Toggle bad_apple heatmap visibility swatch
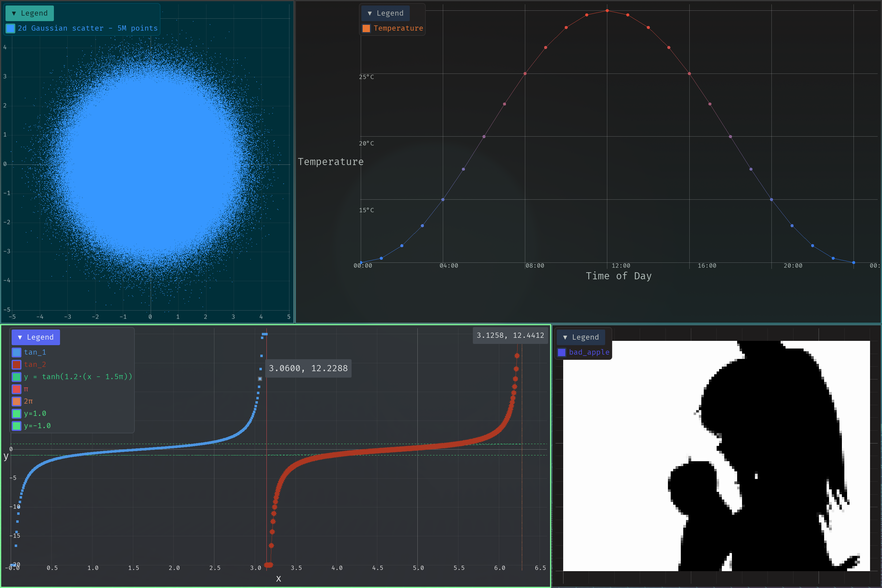This screenshot has height=588, width=882. tap(561, 352)
